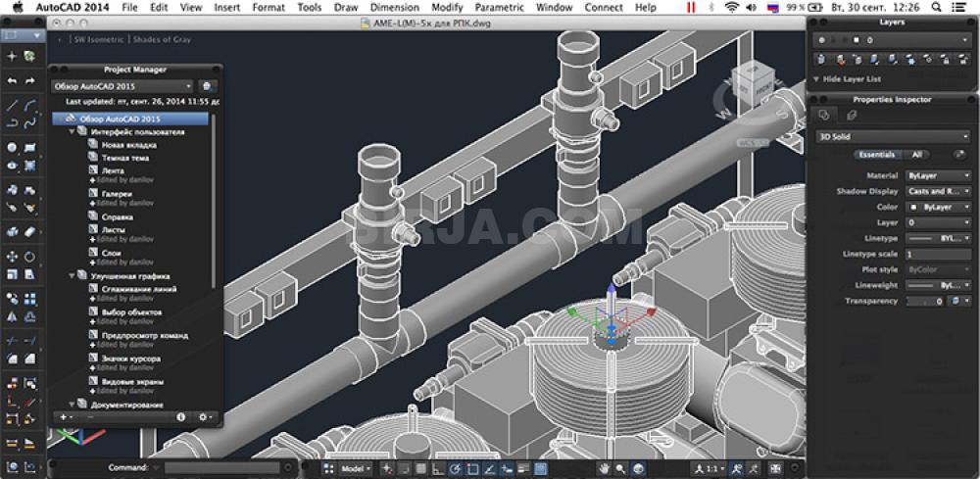This screenshot has width=980, height=479.
Task: Toggle Transparency display in status bar
Action: click(541, 468)
